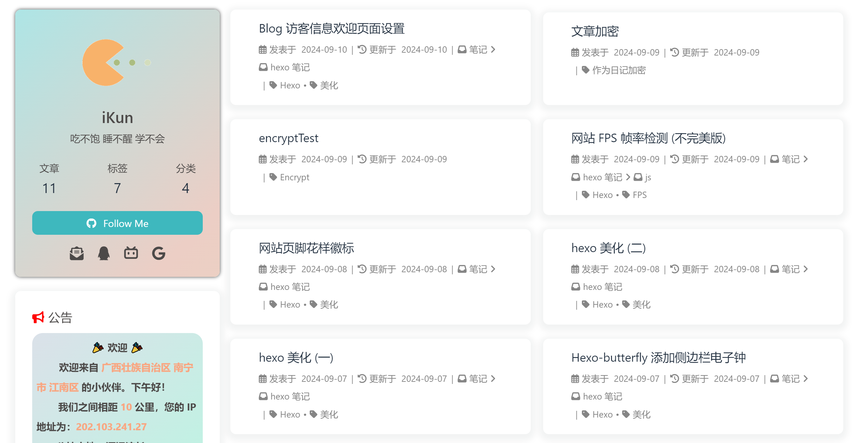Image resolution: width=868 pixels, height=443 pixels.
Task: Click the Pac-Man avatar image
Action: coord(106,63)
